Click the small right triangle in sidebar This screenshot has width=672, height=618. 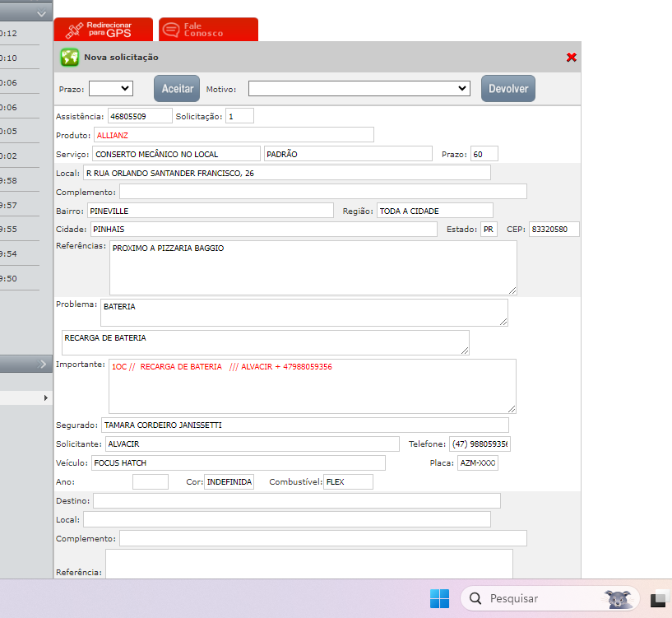(x=46, y=397)
